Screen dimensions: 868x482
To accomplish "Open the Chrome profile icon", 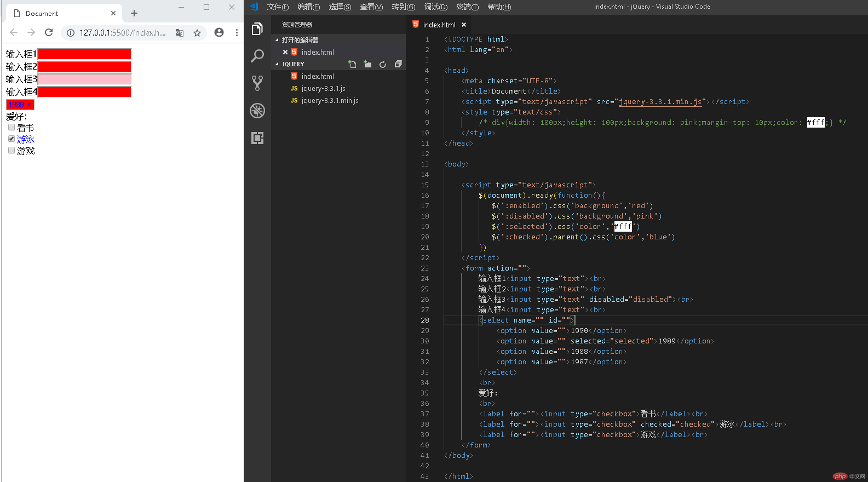I will point(219,32).
